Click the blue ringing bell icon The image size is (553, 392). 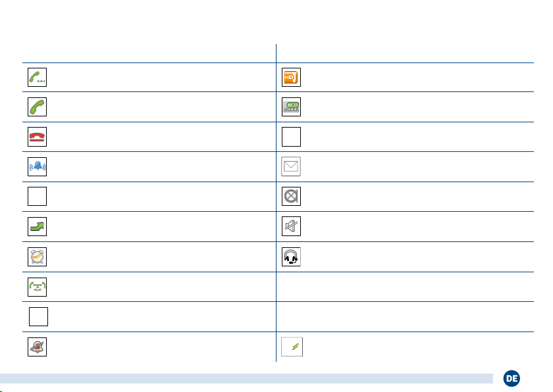37,167
